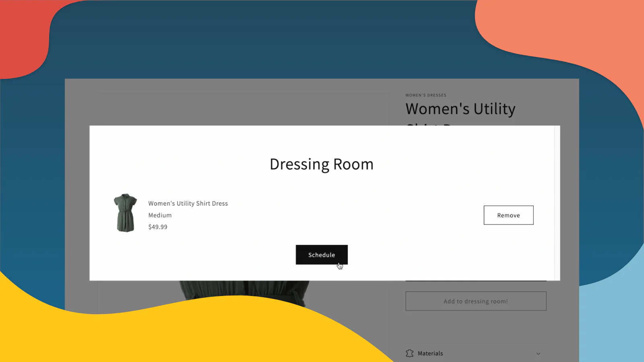Click the Medium size text

tap(160, 215)
